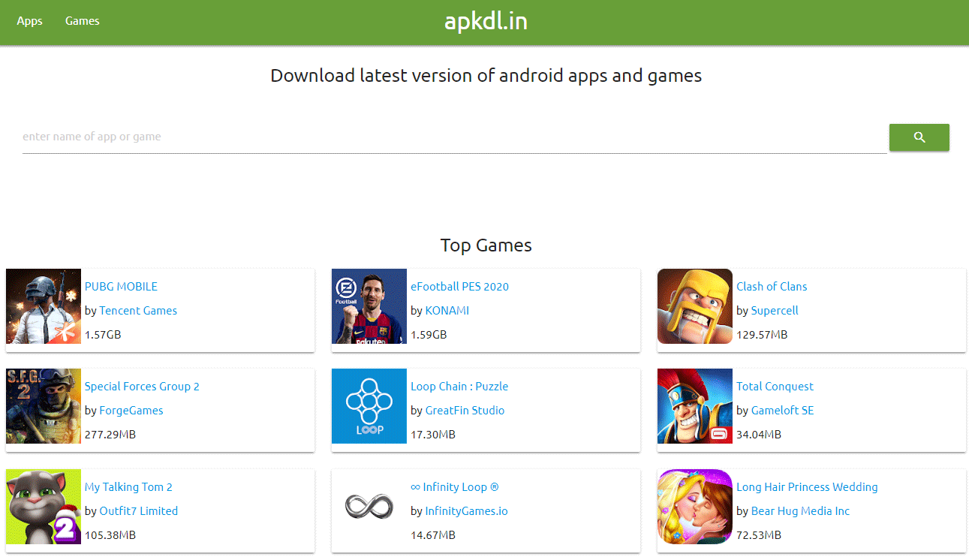Viewport: 969px width, 560px height.
Task: Click the Long Hair Princess Wedding icon
Action: pyautogui.click(x=695, y=507)
